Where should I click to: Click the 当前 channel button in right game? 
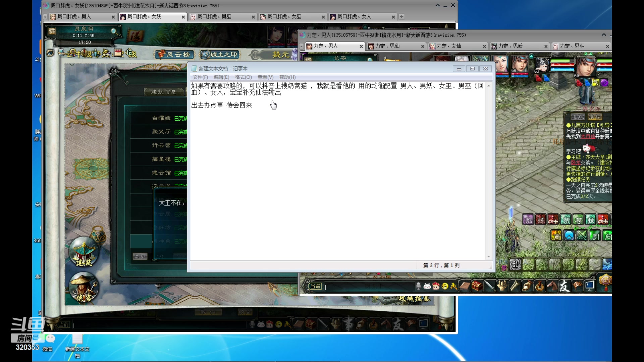pyautogui.click(x=315, y=286)
